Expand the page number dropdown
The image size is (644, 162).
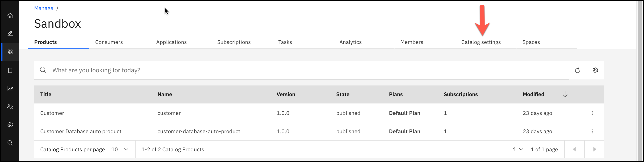coord(518,149)
